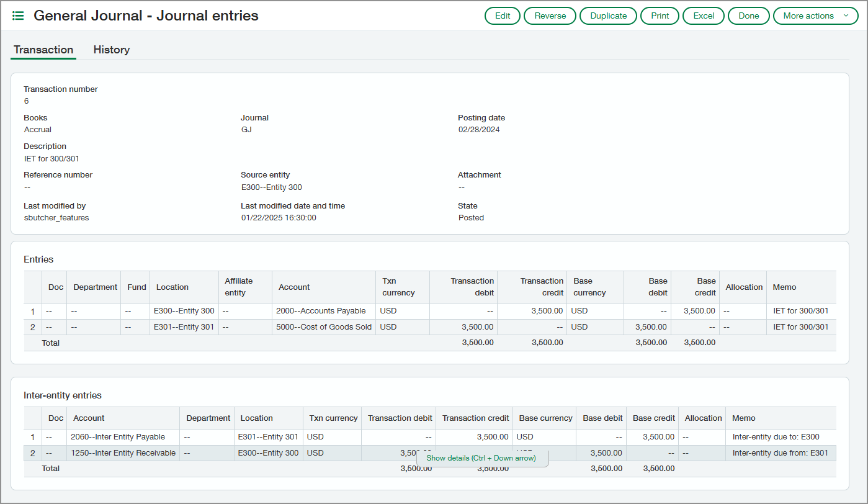
Task: Reverse this journal entry
Action: tap(549, 16)
